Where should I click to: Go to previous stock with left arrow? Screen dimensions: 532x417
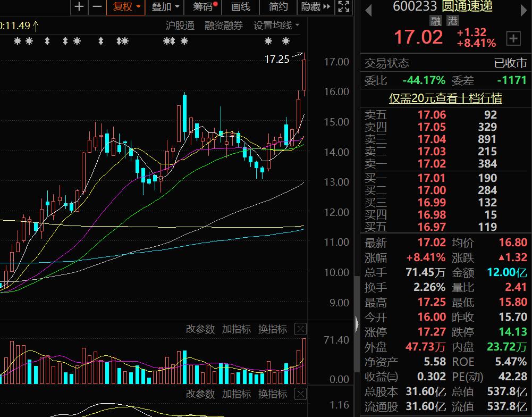click(368, 7)
